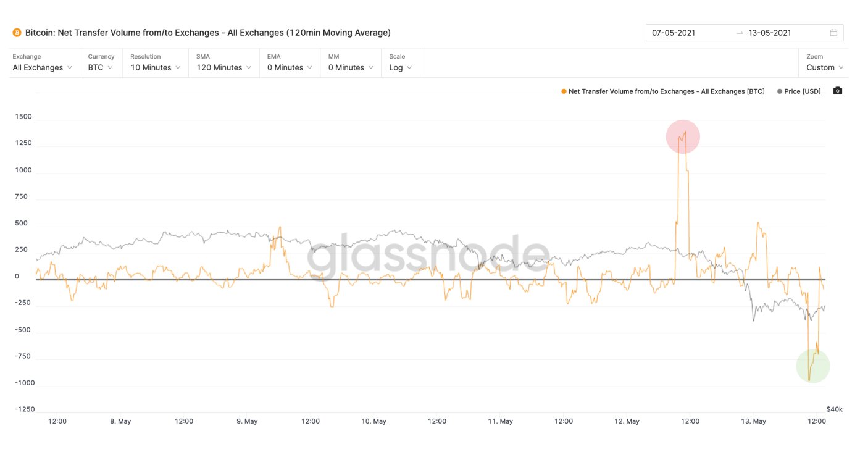Open the calendar icon in date range
The height and width of the screenshot is (452, 868).
[x=833, y=33]
